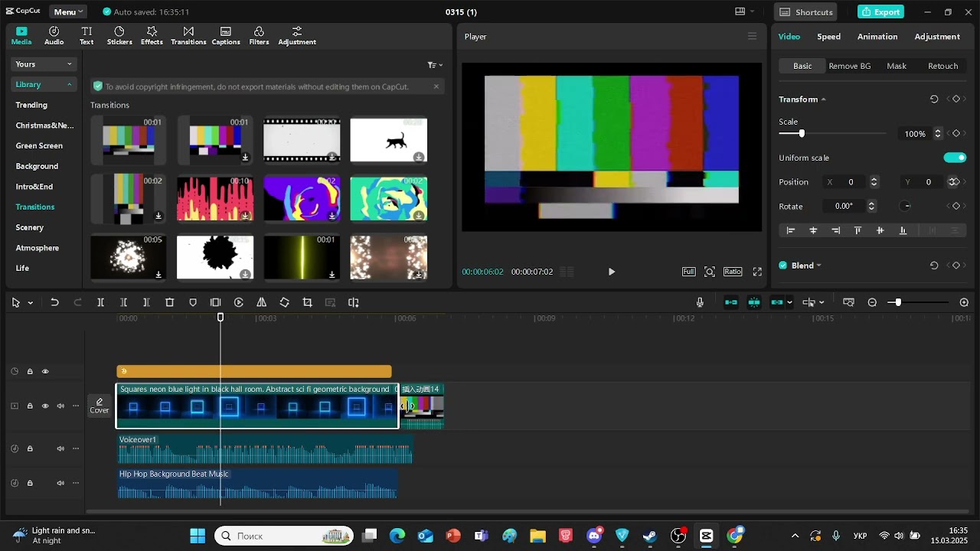The image size is (980, 551).
Task: Rotate the clip using the rotate icon
Action: pyautogui.click(x=285, y=302)
